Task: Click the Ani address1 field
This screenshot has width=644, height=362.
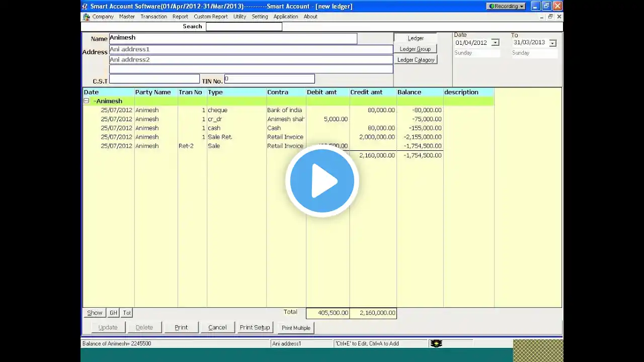Action: click(251, 49)
